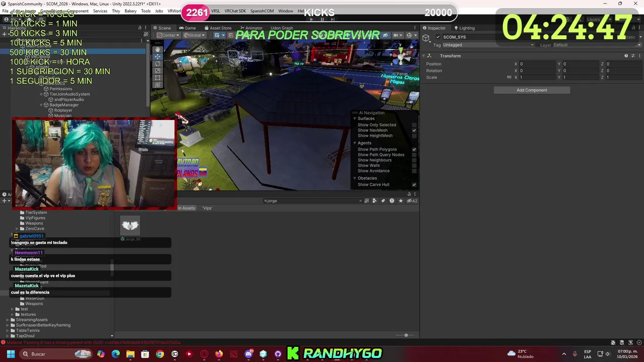The height and width of the screenshot is (362, 644).
Task: Toggle hidden packages count 42
Action: click(412, 201)
